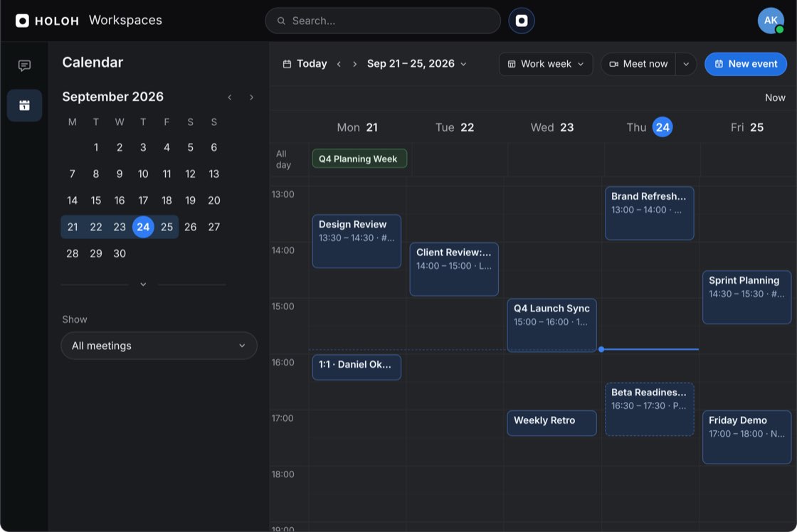Open the Friday Demo event
The height and width of the screenshot is (532, 797).
(746, 437)
